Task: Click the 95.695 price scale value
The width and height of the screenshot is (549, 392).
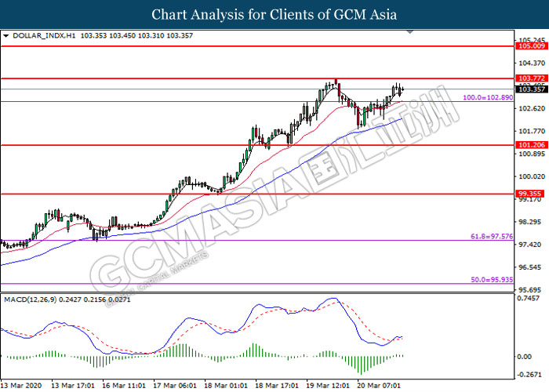Action: 532,290
